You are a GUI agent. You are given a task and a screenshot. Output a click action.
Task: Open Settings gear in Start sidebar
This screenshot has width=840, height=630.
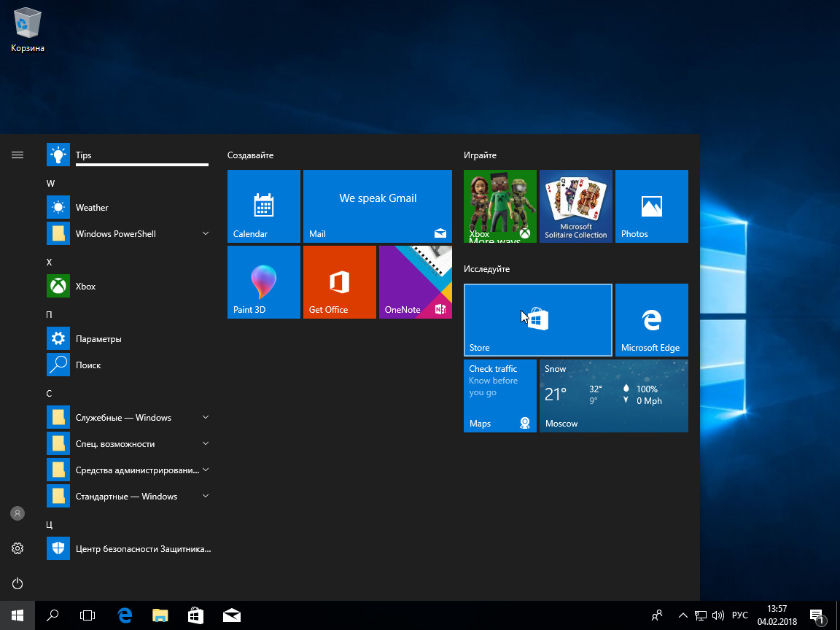(x=17, y=548)
